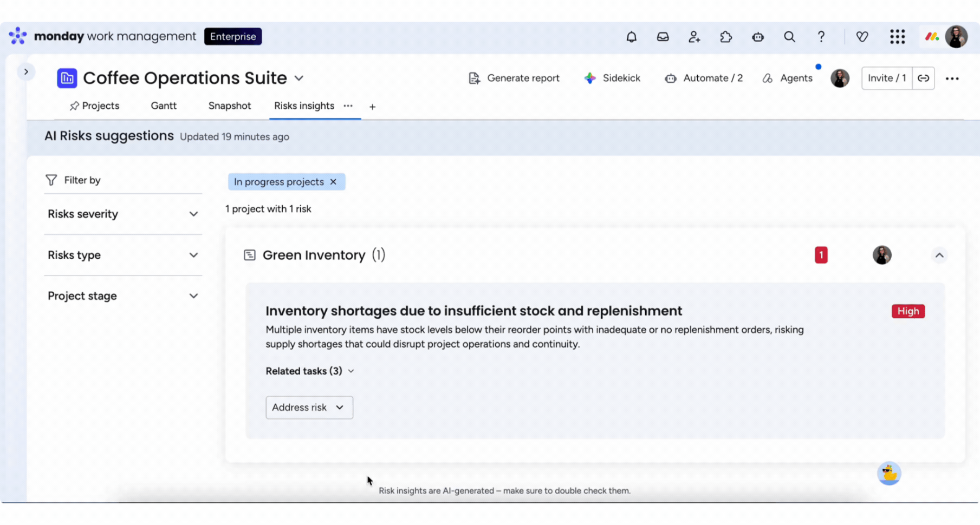Screen dimensions: 980x525
Task: Open the board options three-dot menu
Action: [952, 78]
